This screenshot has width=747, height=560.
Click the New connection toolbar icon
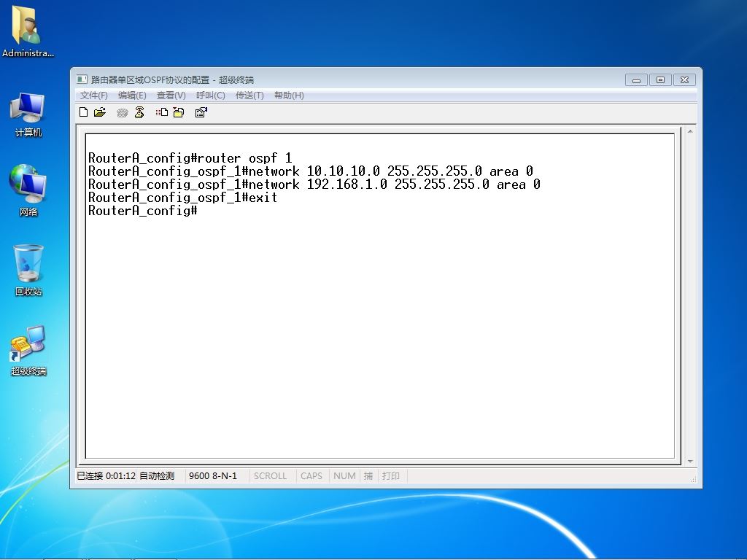tap(84, 112)
